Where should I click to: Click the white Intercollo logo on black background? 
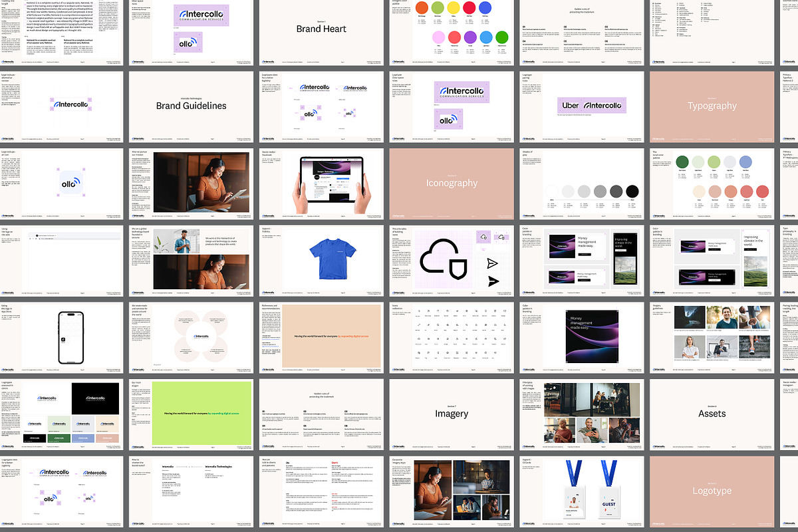click(94, 398)
